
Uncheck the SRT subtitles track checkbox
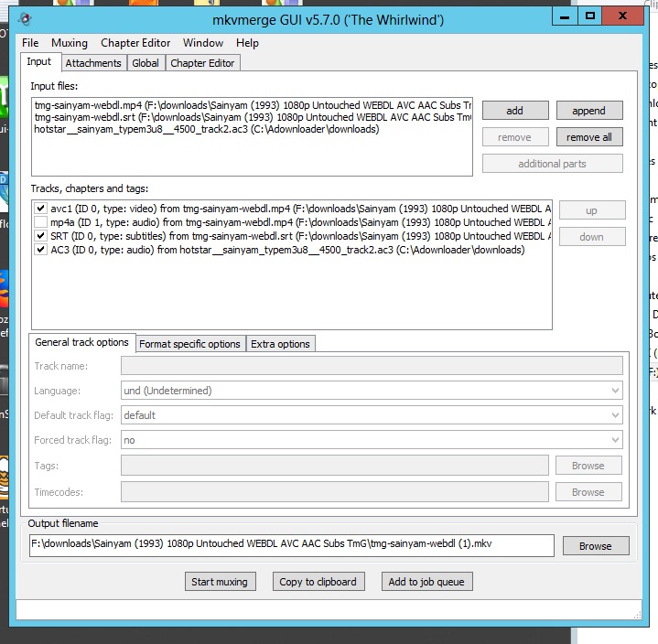pos(40,236)
